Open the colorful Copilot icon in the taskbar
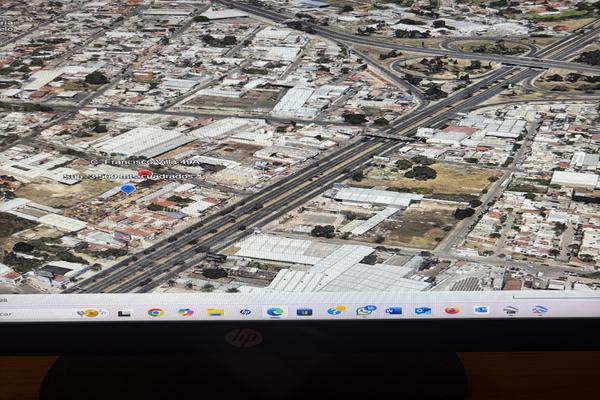Image resolution: width=600 pixels, height=400 pixels. (186, 312)
